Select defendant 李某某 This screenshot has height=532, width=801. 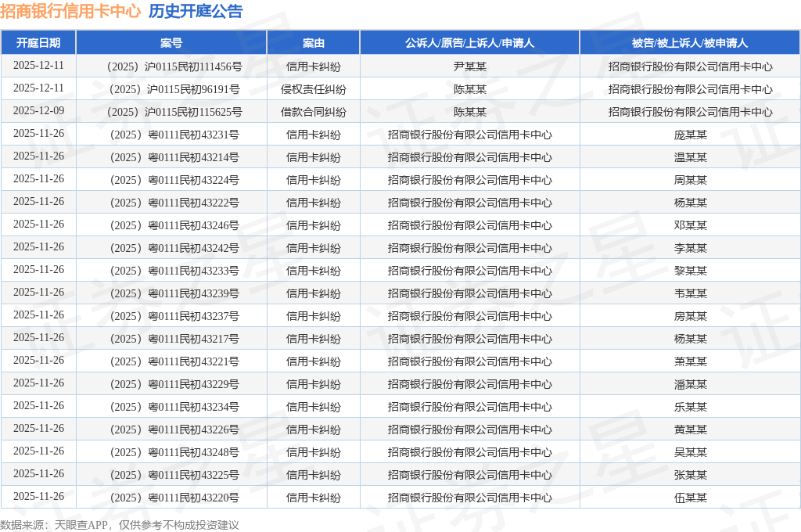pos(690,248)
